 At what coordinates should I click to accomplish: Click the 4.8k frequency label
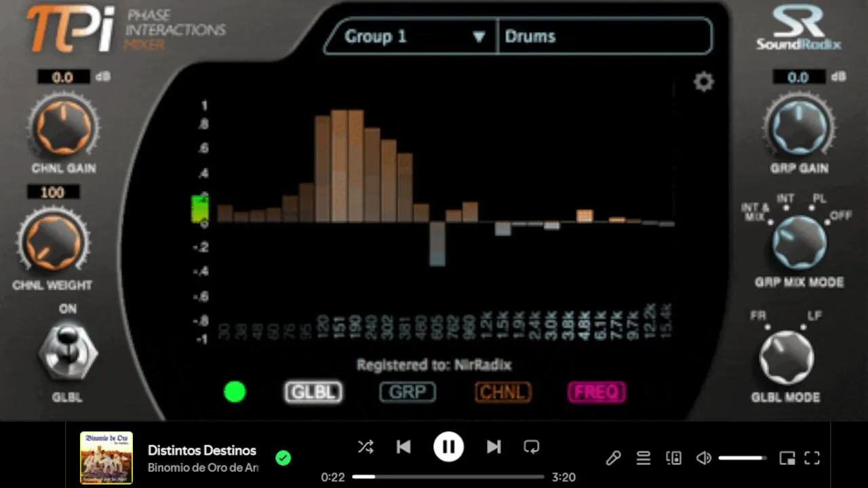pyautogui.click(x=585, y=325)
